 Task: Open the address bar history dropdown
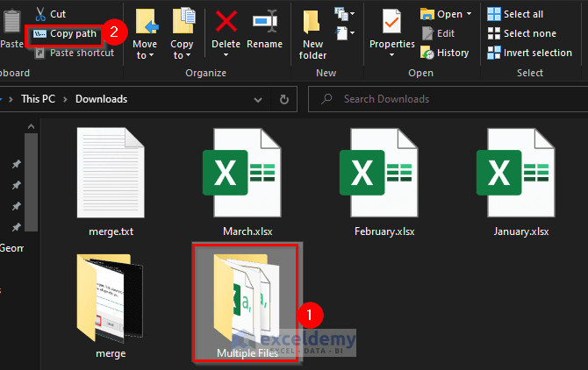[x=258, y=100]
